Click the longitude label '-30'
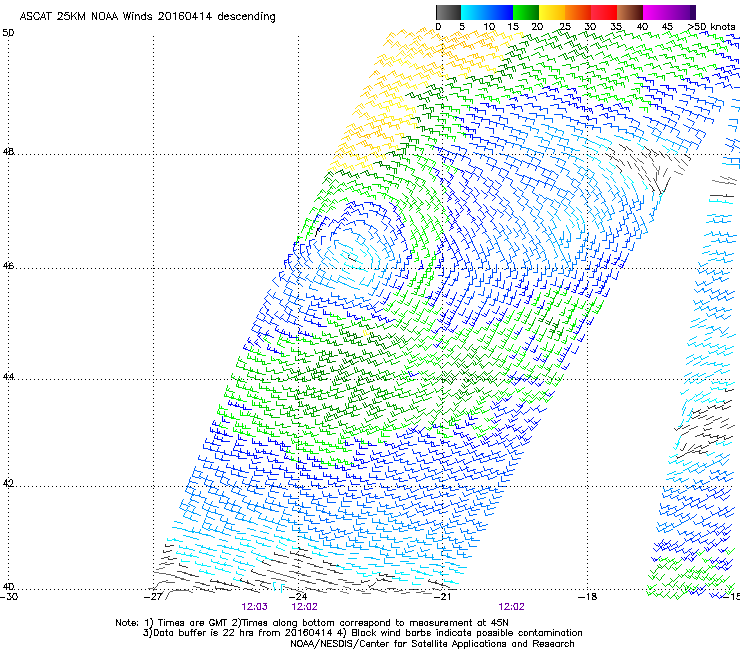The height and width of the screenshot is (650, 740). [9, 597]
